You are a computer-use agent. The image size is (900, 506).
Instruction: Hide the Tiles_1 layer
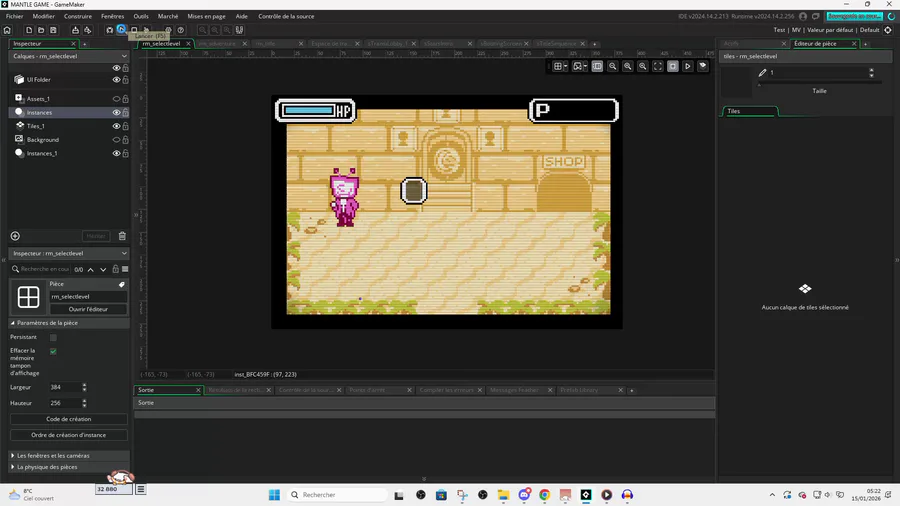pos(117,126)
